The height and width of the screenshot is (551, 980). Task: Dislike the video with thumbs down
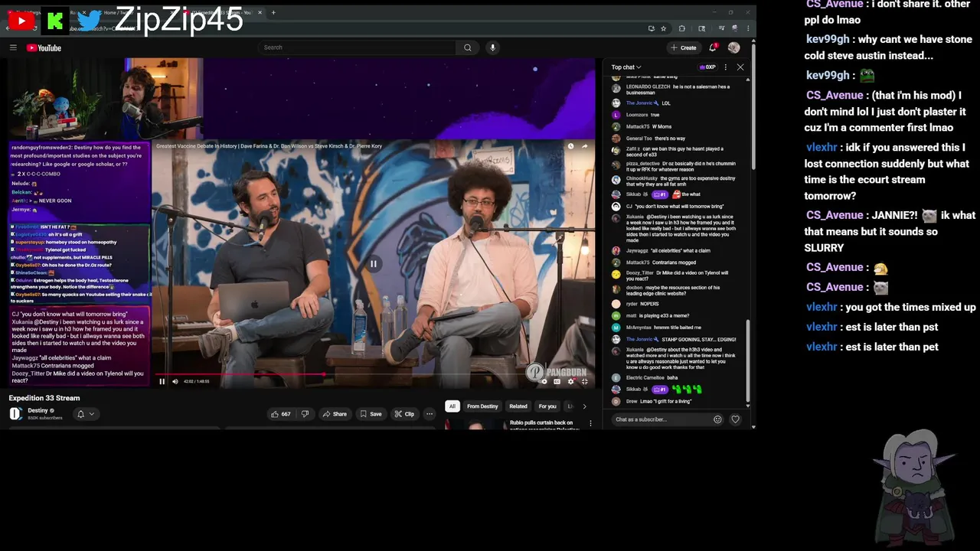(305, 414)
